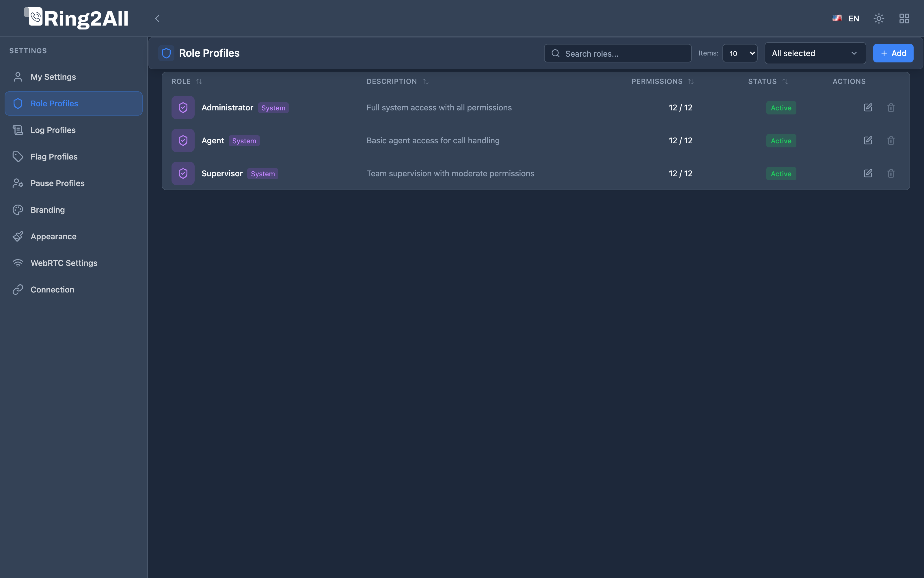This screenshot has width=924, height=578.
Task: Click the Active status of Supervisor
Action: pyautogui.click(x=781, y=174)
